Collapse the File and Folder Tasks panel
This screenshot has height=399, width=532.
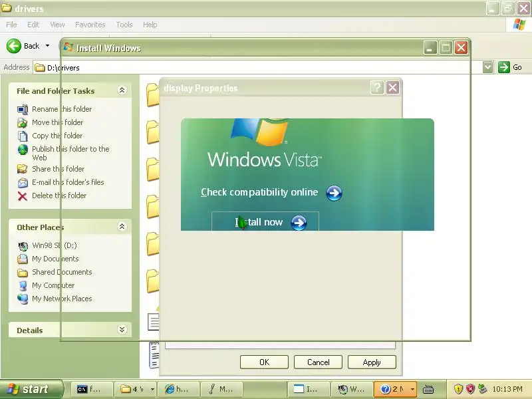122,90
